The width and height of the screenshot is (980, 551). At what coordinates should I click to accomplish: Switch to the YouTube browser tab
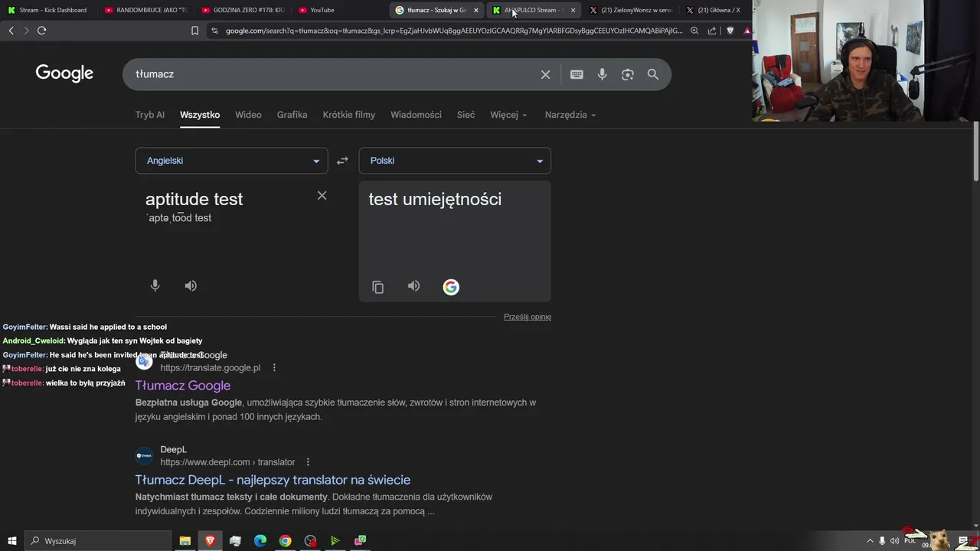coord(340,10)
